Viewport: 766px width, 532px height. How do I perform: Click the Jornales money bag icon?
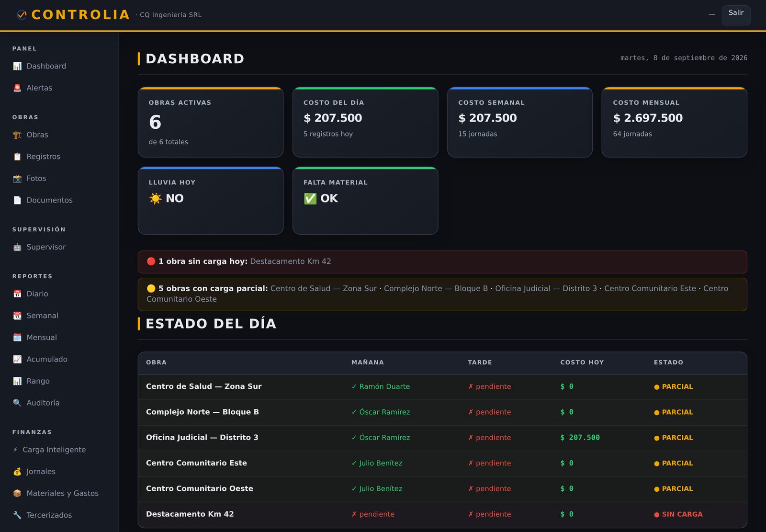[x=17, y=472]
